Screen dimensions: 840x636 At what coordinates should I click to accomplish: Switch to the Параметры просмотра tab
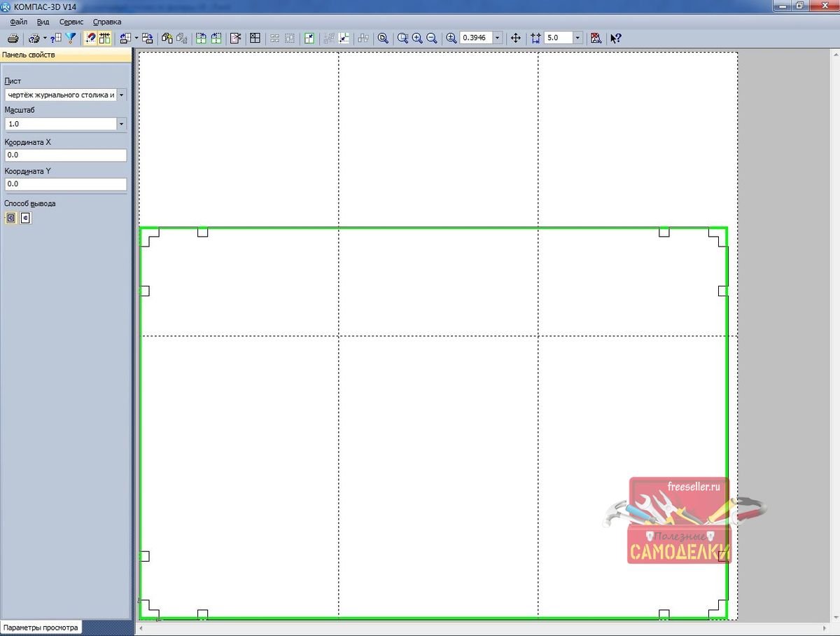(41, 628)
